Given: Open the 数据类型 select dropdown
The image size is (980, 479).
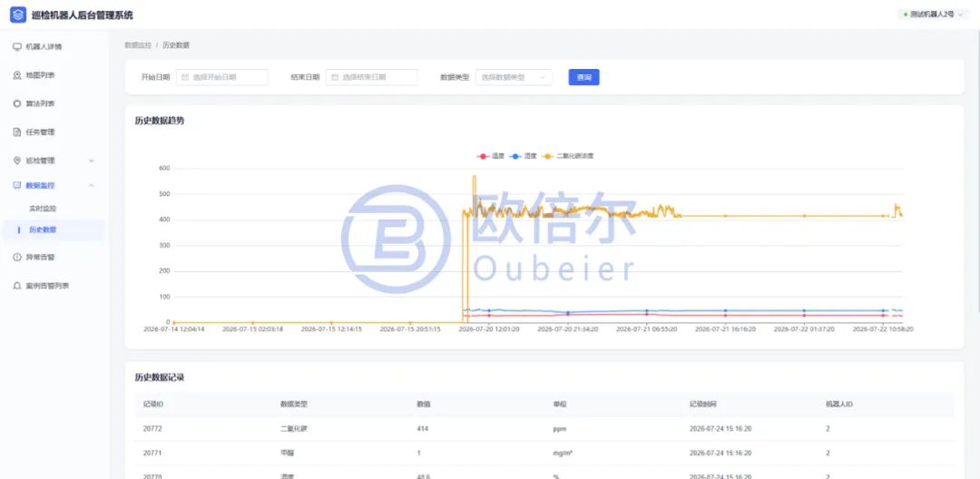Looking at the screenshot, I should 514,77.
